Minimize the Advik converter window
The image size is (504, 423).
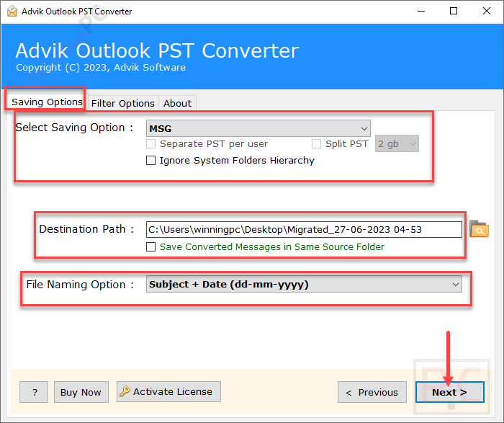[421, 12]
